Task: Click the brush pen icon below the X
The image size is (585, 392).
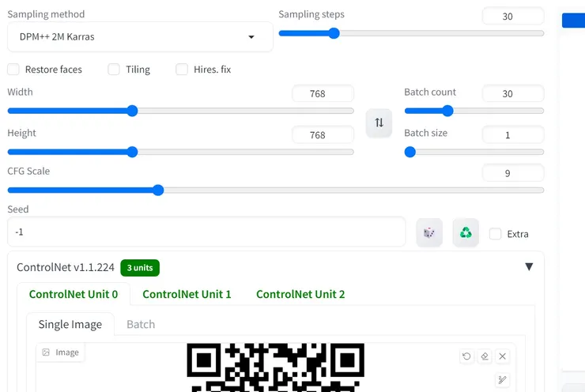Action: 502,379
